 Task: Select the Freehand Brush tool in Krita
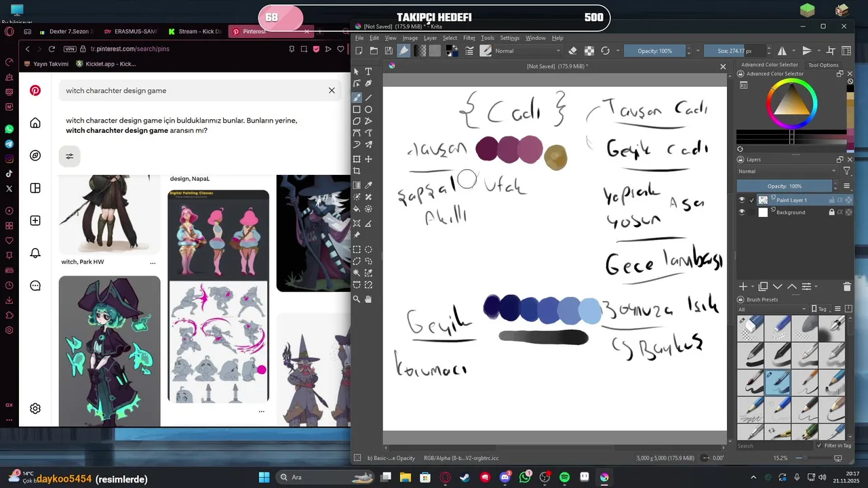[357, 97]
